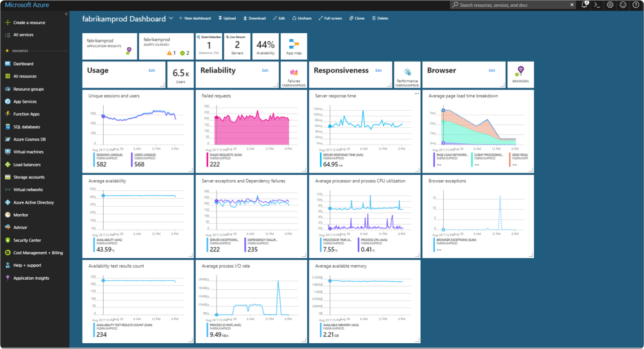Open Unique sessions and users chart

point(138,131)
